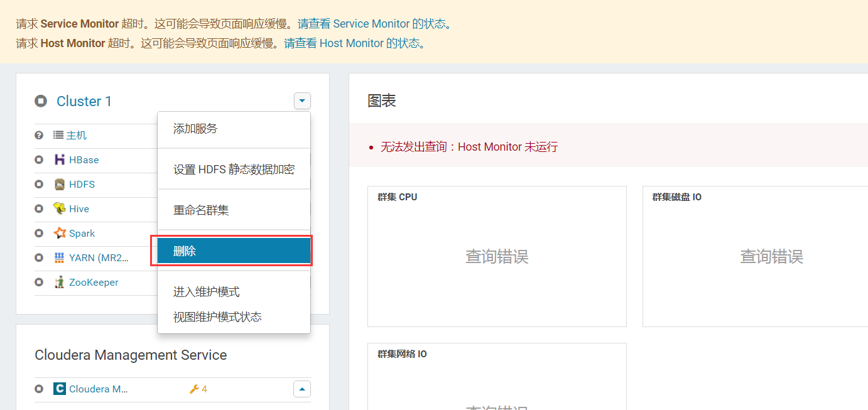Choose 删除 to delete the cluster

point(234,251)
